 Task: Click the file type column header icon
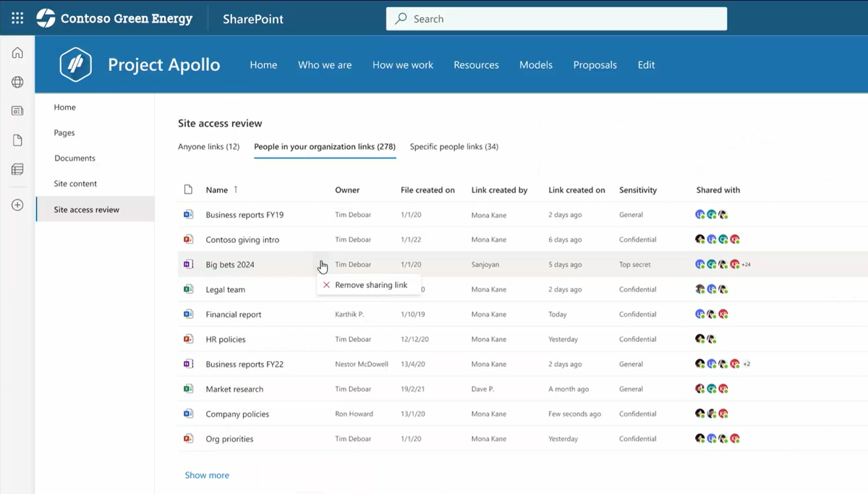(188, 190)
